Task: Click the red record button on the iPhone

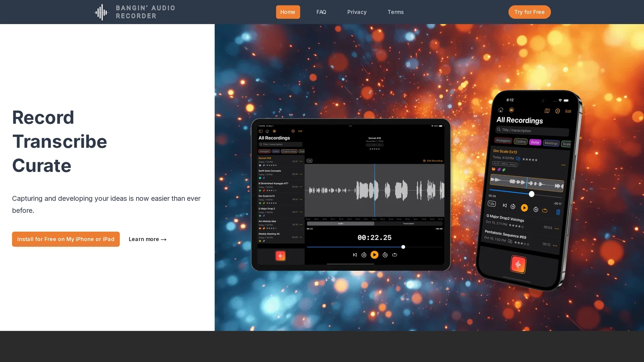Action: (x=518, y=264)
